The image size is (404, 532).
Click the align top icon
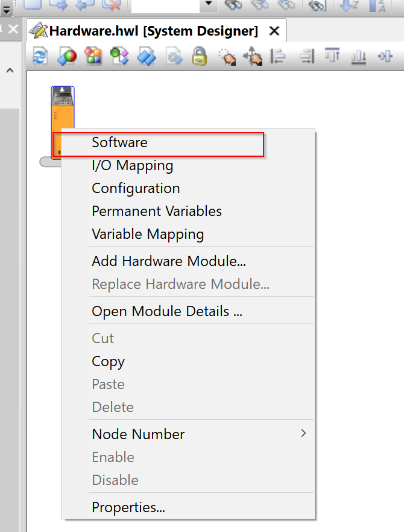click(x=332, y=55)
